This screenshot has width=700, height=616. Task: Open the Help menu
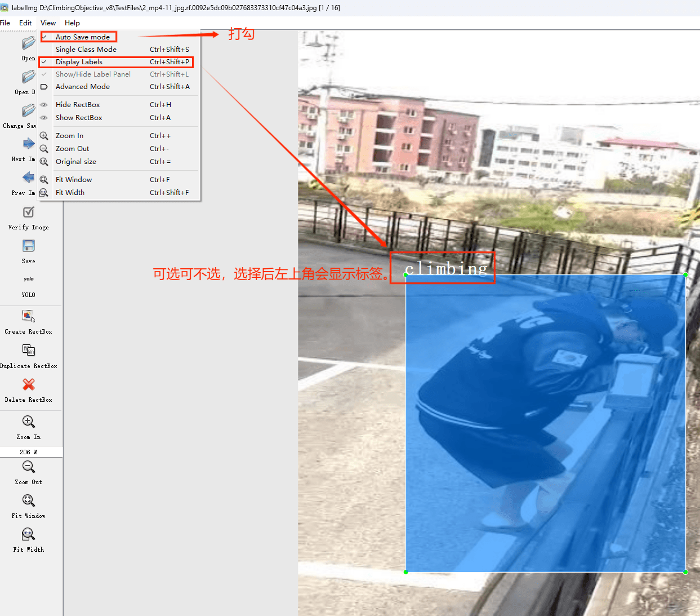[x=72, y=23]
